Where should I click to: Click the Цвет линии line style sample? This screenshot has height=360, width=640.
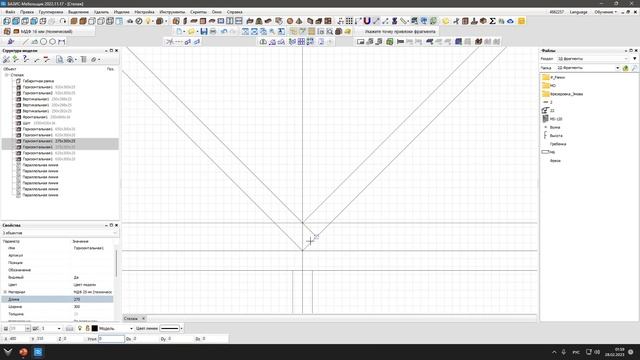pos(170,329)
